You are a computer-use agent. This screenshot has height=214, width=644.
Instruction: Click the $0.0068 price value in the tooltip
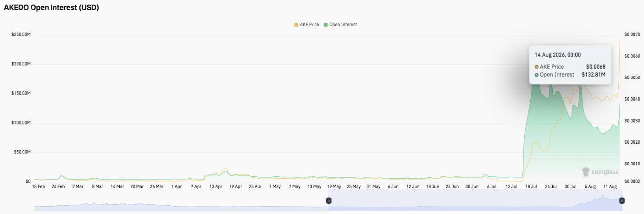(x=596, y=67)
